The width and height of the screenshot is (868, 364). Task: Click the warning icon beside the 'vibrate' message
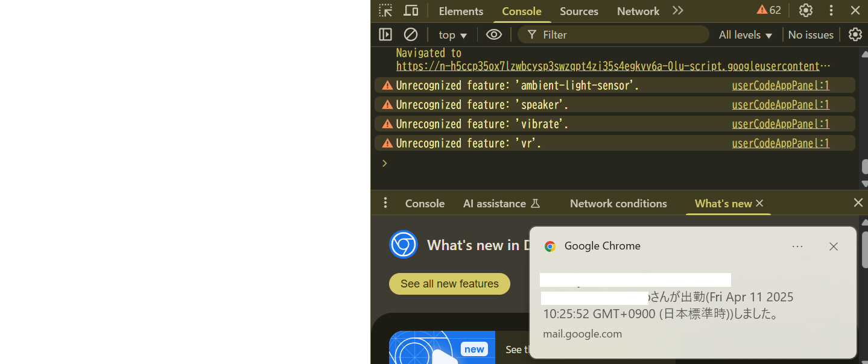pos(387,124)
